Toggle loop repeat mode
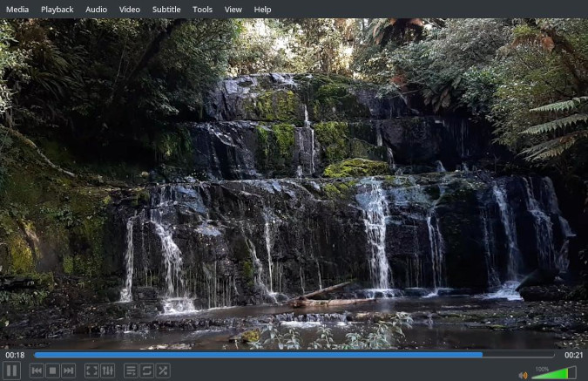This screenshot has width=588, height=381. pos(147,371)
